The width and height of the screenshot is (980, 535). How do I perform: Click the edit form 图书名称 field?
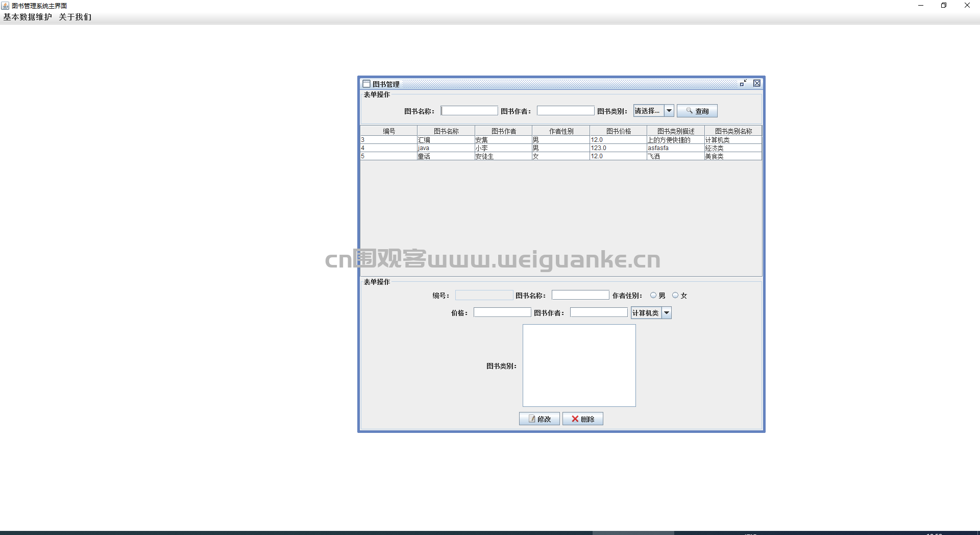click(580, 295)
